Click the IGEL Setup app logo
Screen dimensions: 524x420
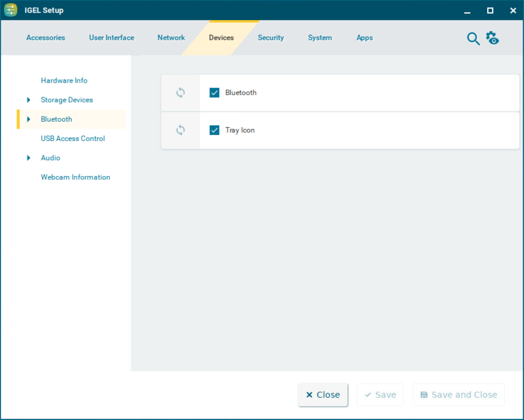(11, 10)
